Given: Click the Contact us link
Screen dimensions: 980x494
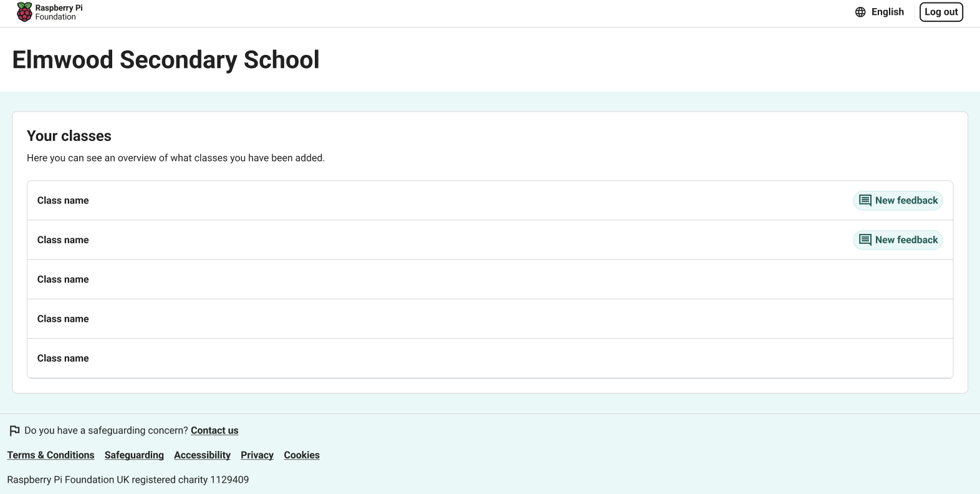Looking at the screenshot, I should pos(214,430).
